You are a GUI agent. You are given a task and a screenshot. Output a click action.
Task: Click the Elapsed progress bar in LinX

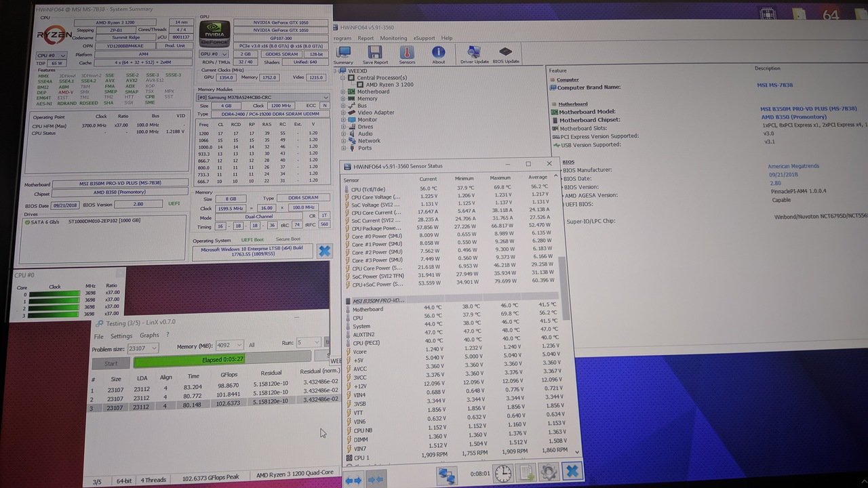coord(222,359)
